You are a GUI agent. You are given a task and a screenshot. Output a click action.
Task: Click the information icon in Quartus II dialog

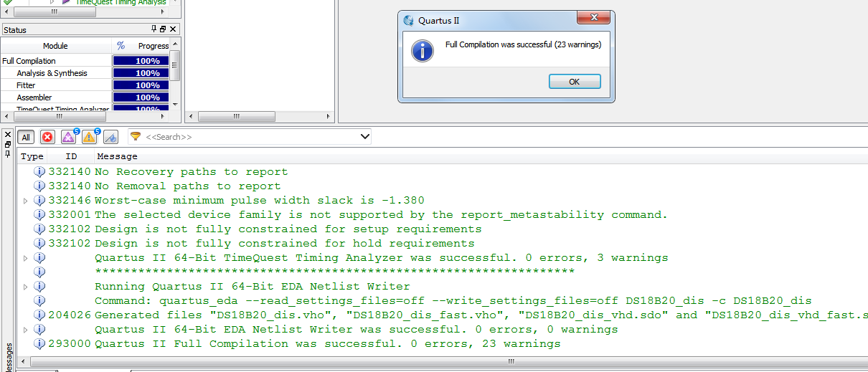(x=423, y=50)
